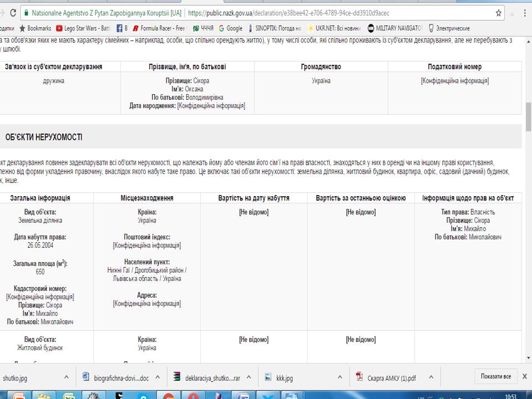
Task: Select the total area value 650
Action: point(40,272)
